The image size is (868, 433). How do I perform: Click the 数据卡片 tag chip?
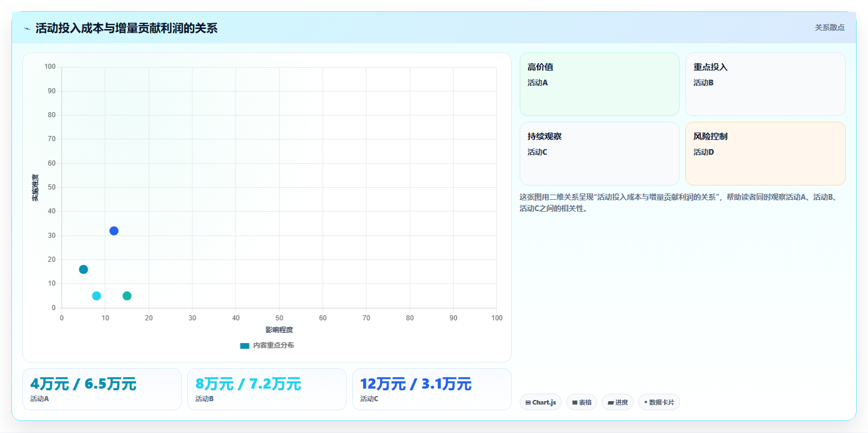tap(659, 402)
